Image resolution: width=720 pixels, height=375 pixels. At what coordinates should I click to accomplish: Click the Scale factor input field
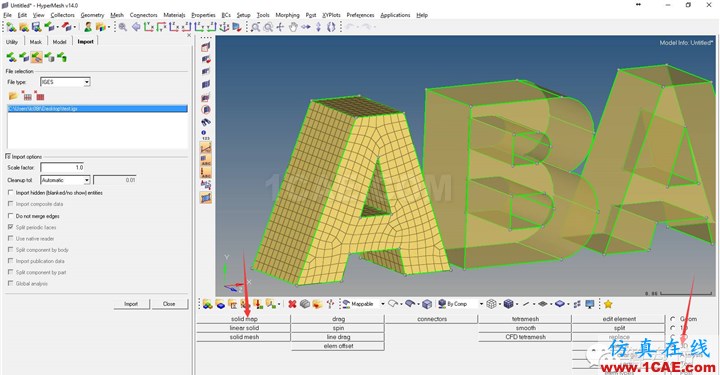pos(62,168)
